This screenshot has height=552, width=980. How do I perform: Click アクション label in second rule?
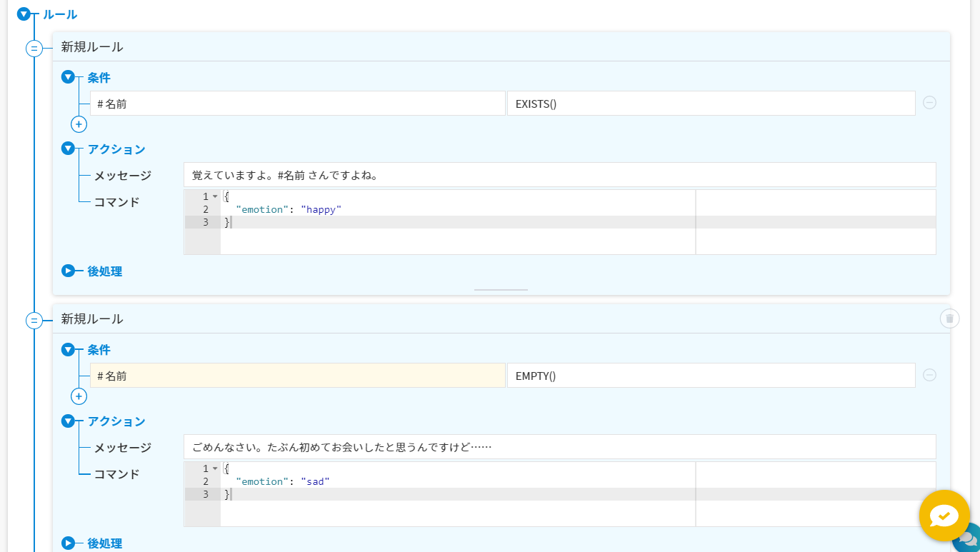click(117, 421)
